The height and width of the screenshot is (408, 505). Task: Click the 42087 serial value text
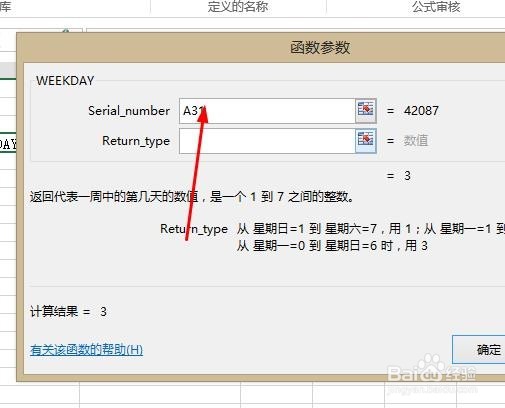pyautogui.click(x=421, y=111)
